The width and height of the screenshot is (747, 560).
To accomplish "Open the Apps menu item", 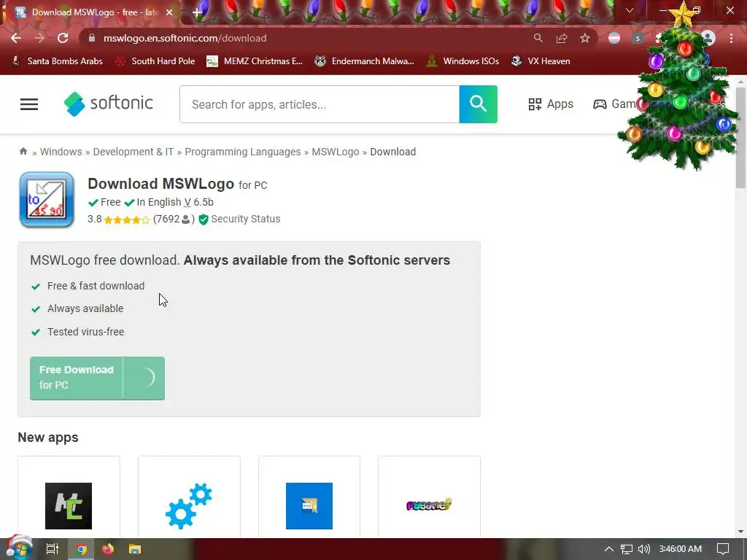I will point(551,104).
